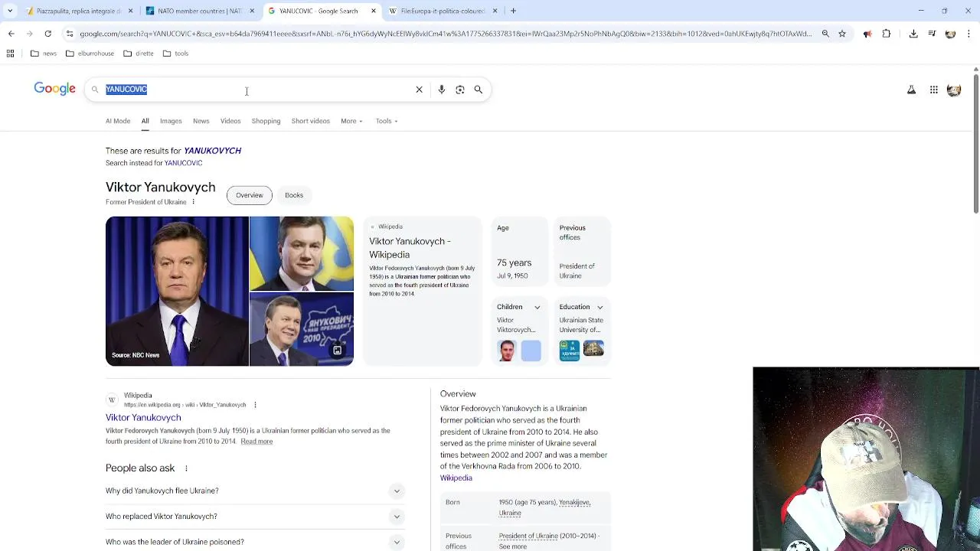Click the browser forward arrow
The image size is (980, 551).
point(29,34)
